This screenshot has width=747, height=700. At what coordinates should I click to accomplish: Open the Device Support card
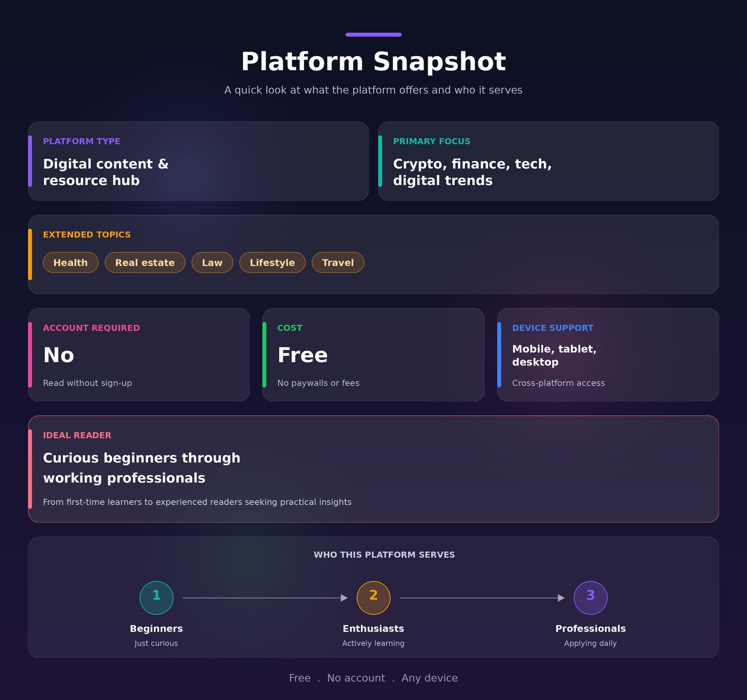(x=608, y=355)
